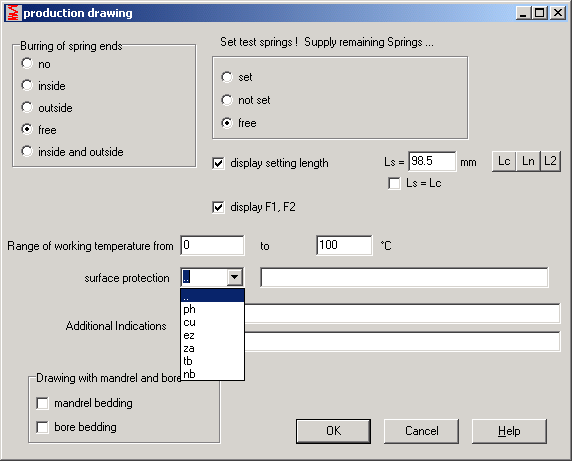Click the Ls value input field
This screenshot has width=572, height=461.
click(432, 161)
